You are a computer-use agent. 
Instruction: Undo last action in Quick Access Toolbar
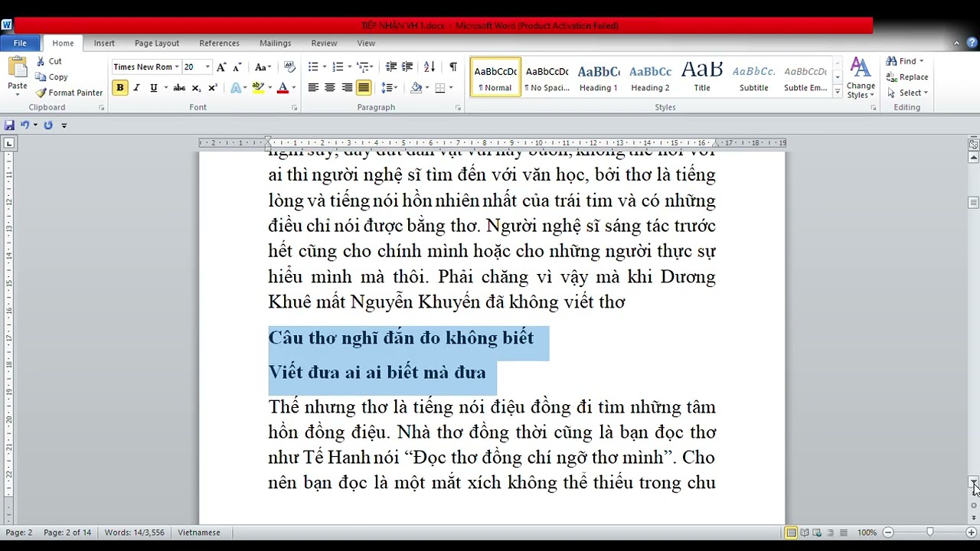point(24,125)
